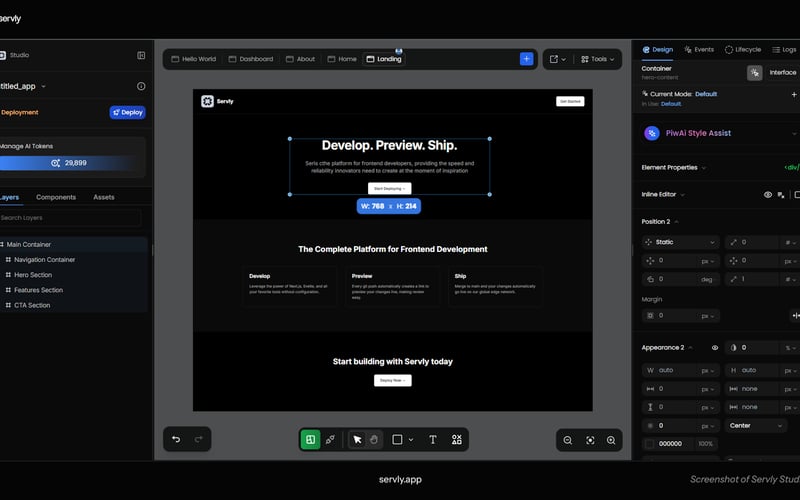Click Start Deploying button in canvas
Screen dimensions: 800x500
(389, 188)
